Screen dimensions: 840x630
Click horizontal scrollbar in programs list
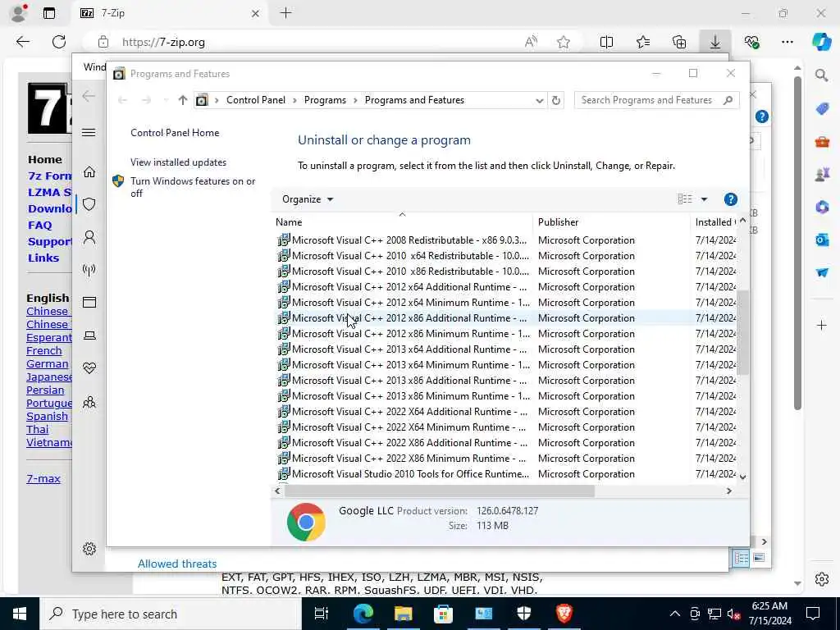click(440, 491)
